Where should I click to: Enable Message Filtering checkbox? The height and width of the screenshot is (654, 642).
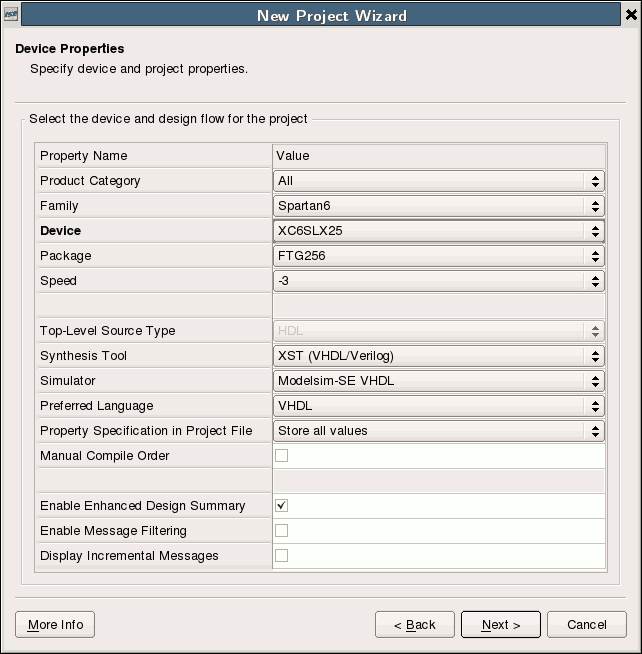tap(282, 531)
